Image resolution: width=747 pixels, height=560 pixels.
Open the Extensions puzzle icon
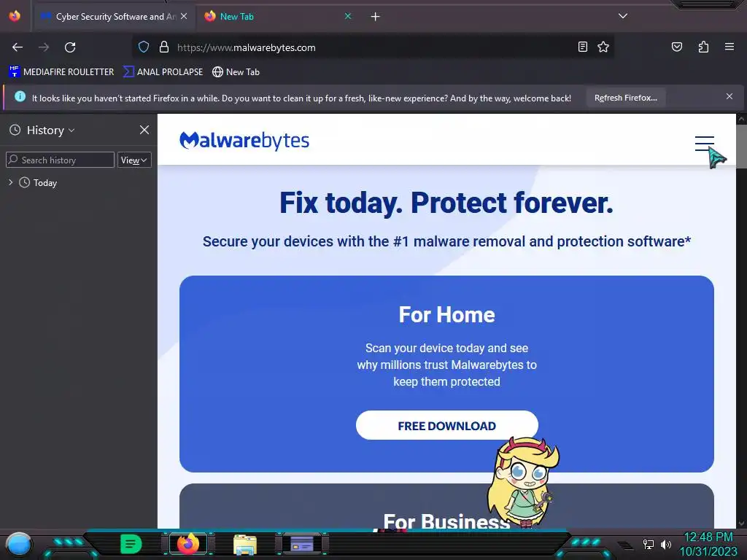703,47
